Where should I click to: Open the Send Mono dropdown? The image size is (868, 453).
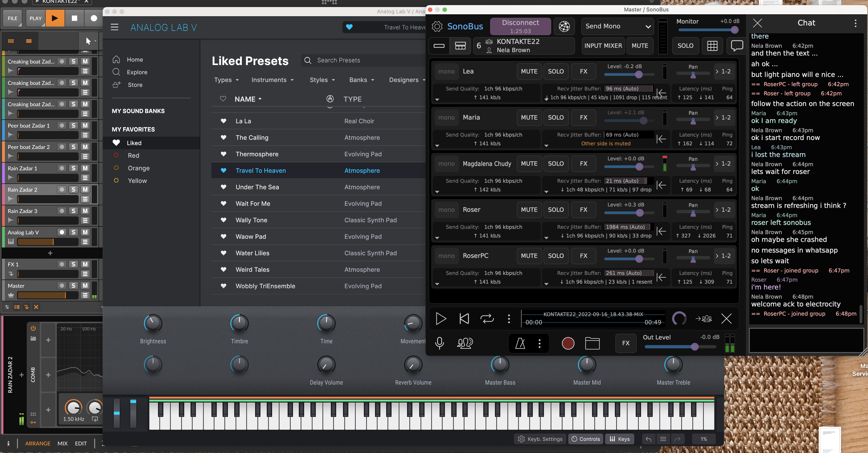617,26
